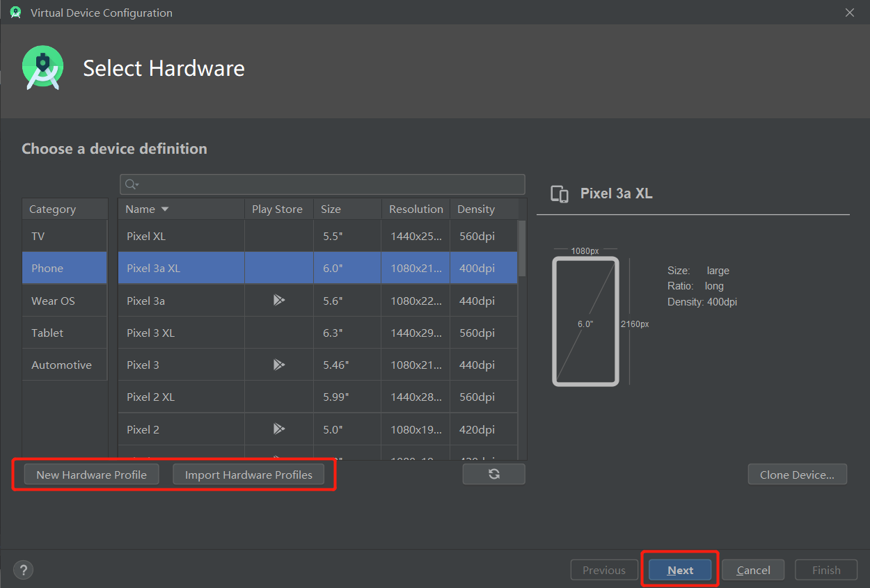Image resolution: width=870 pixels, height=588 pixels.
Task: Click Play Store icon in Pixel 3 row
Action: tap(278, 365)
